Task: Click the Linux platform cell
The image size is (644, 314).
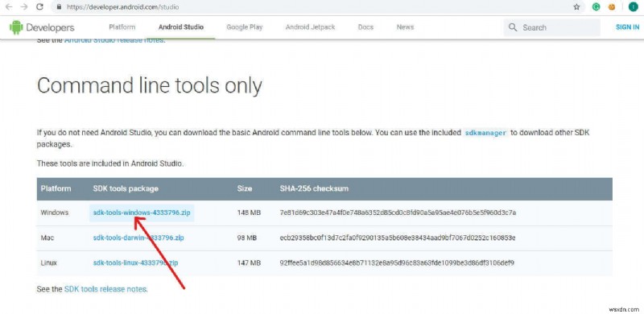Action: point(49,262)
